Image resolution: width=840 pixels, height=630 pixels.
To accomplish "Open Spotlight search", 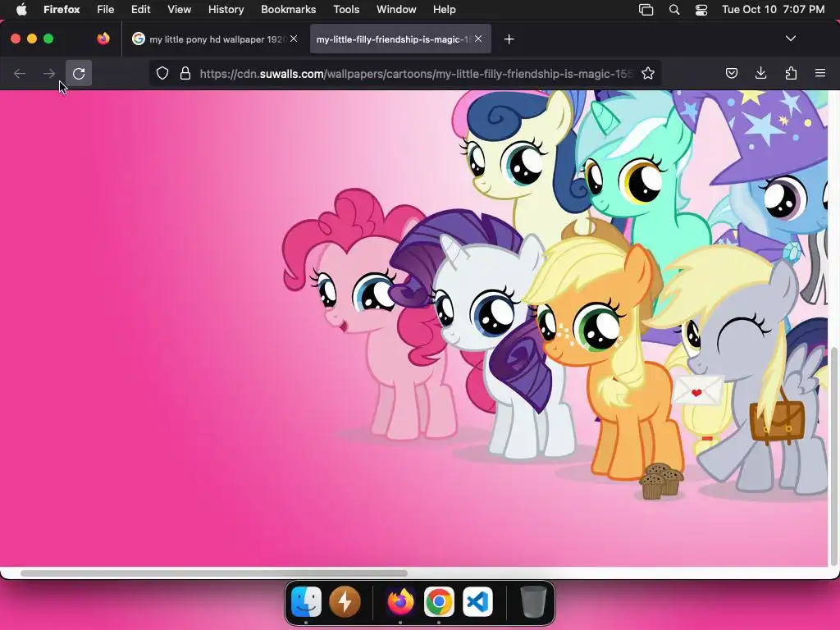I will (674, 10).
